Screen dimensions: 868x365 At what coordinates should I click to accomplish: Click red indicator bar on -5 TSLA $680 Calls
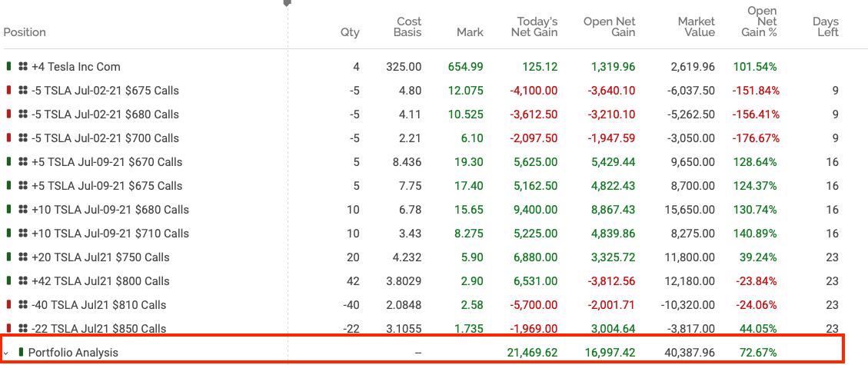[8, 114]
